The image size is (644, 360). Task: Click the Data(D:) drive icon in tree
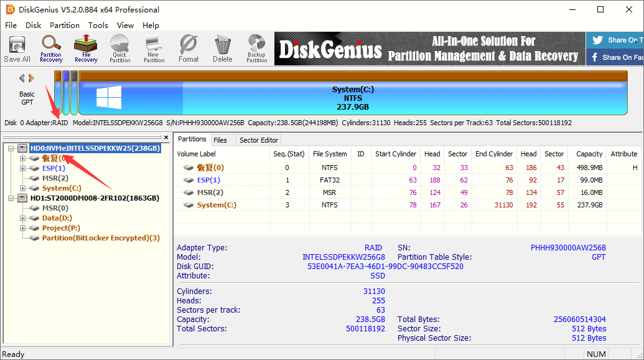click(34, 218)
